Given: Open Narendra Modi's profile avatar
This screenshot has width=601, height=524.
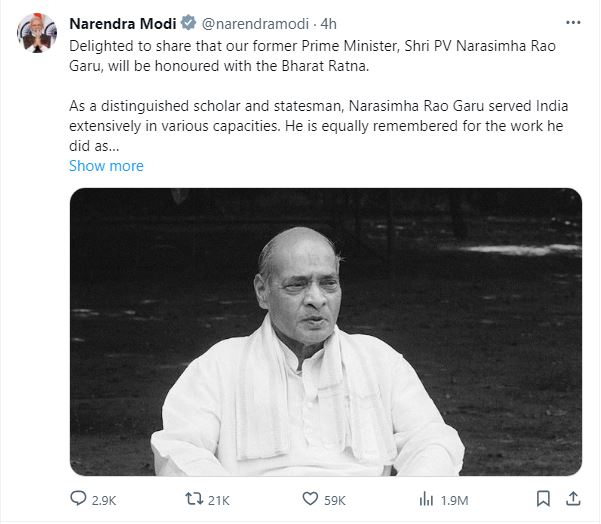Looking at the screenshot, I should coord(36,32).
